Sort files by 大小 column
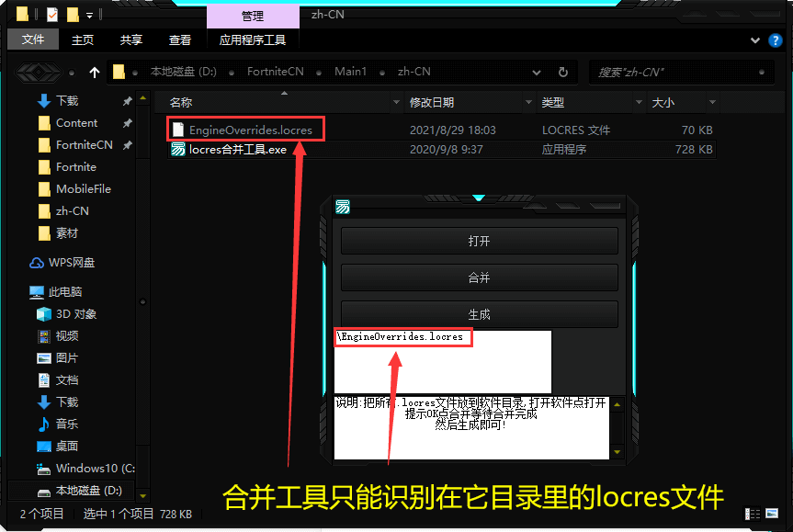Image resolution: width=793 pixels, height=532 pixels. click(663, 103)
